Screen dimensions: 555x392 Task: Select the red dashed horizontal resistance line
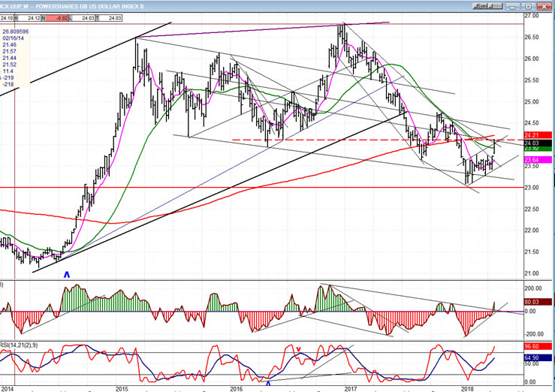[300, 140]
